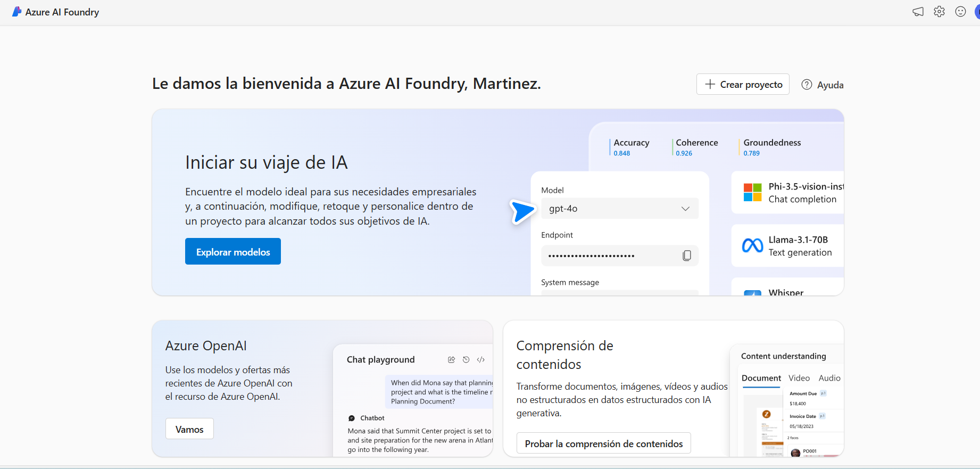Click the masked Endpoint field
The image size is (980, 469).
click(620, 256)
